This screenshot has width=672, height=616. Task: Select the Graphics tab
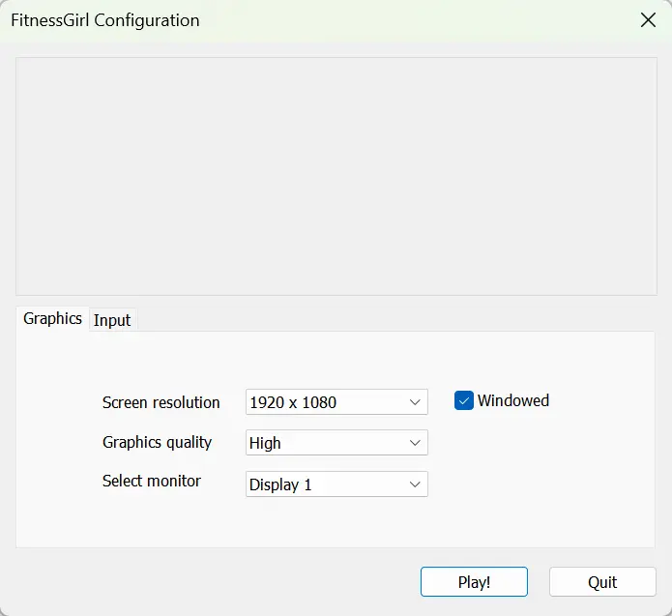[x=52, y=318]
